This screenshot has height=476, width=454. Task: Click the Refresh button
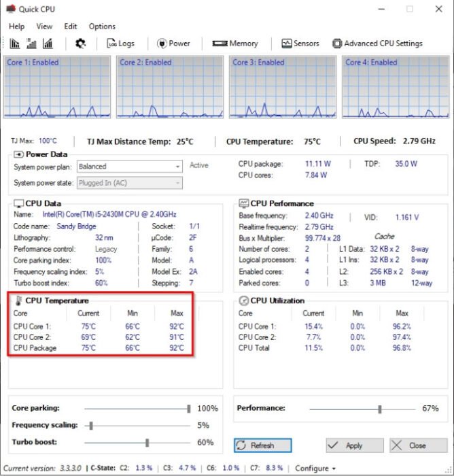[262, 445]
